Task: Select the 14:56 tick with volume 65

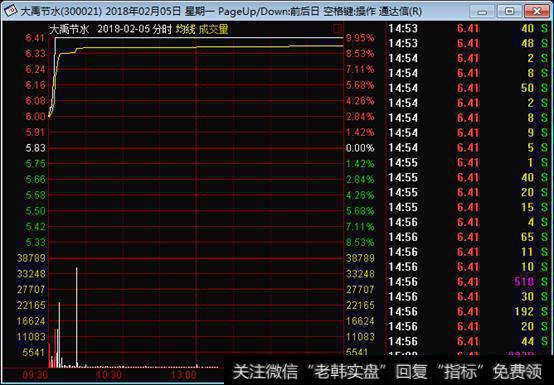Action: 468,237
